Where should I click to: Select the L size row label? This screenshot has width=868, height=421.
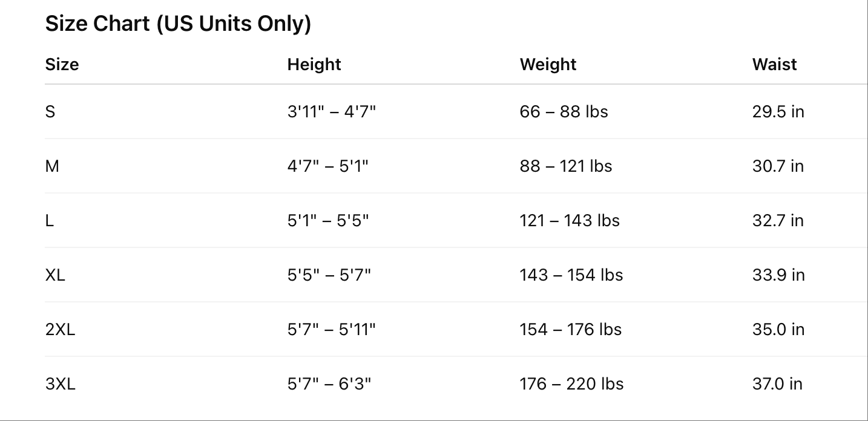click(x=50, y=220)
